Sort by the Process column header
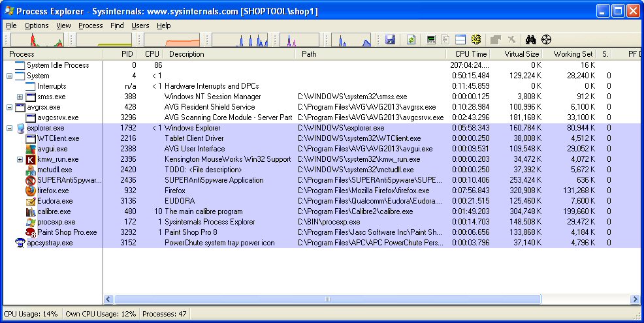The height and width of the screenshot is (323, 644). tap(52, 54)
